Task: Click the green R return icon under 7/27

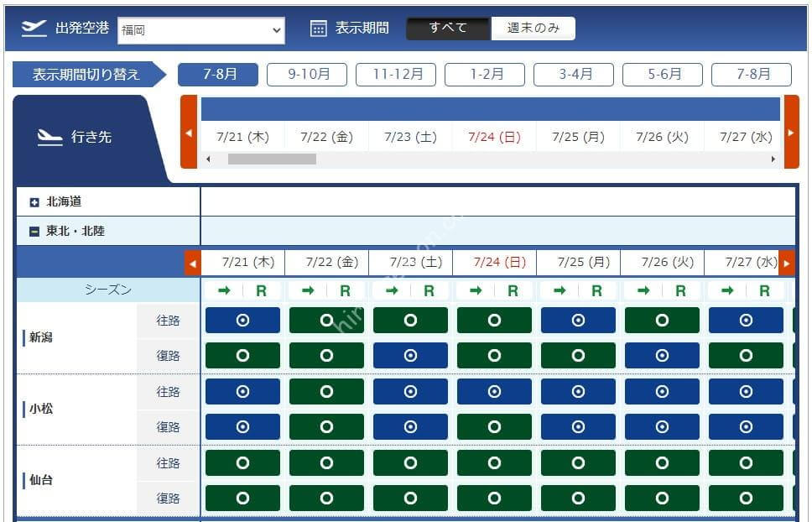Action: [x=765, y=291]
